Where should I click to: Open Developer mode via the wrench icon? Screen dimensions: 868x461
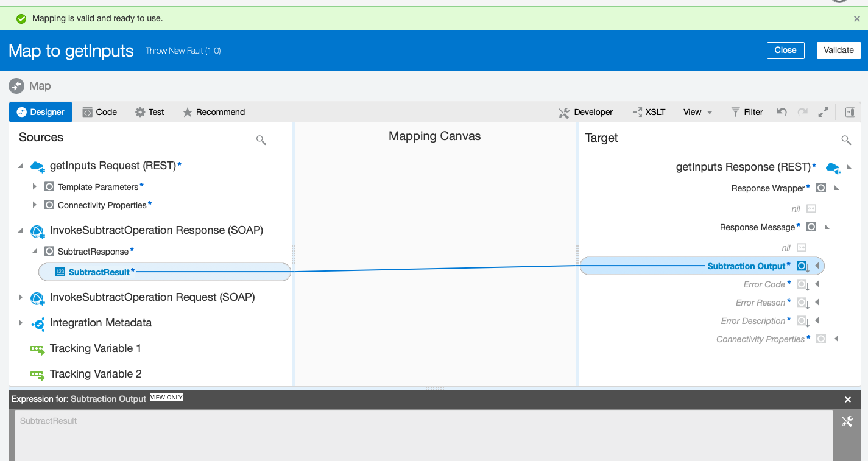pyautogui.click(x=563, y=112)
